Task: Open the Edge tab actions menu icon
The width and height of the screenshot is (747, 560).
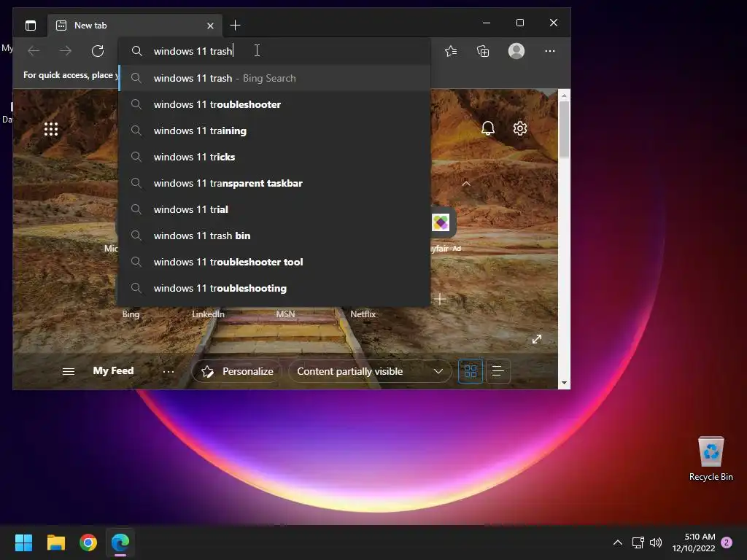Action: (x=31, y=26)
